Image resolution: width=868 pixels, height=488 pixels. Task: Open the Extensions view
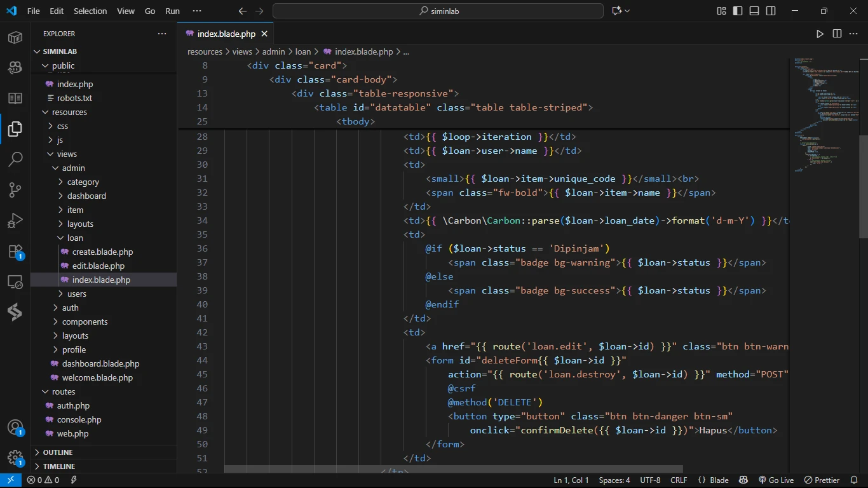15,251
